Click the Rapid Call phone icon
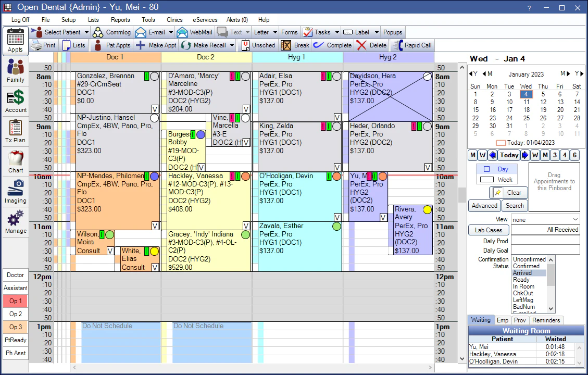This screenshot has height=375, width=588. tap(397, 45)
